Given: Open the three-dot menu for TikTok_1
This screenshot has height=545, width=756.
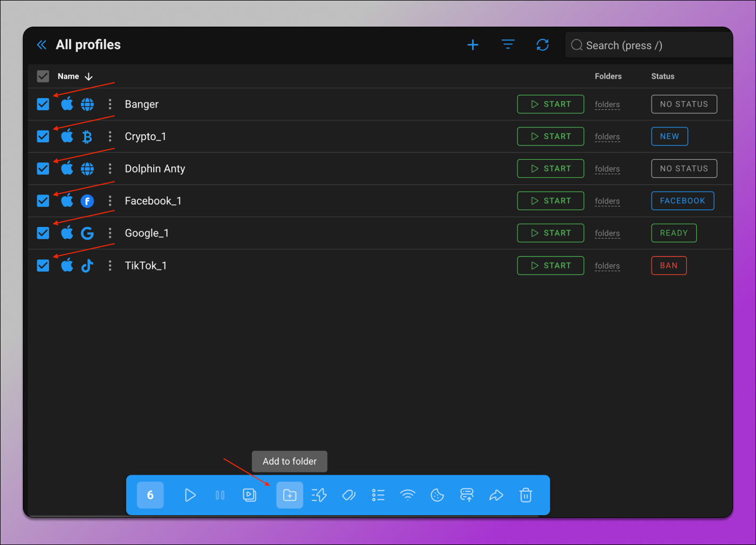Looking at the screenshot, I should coord(110,265).
